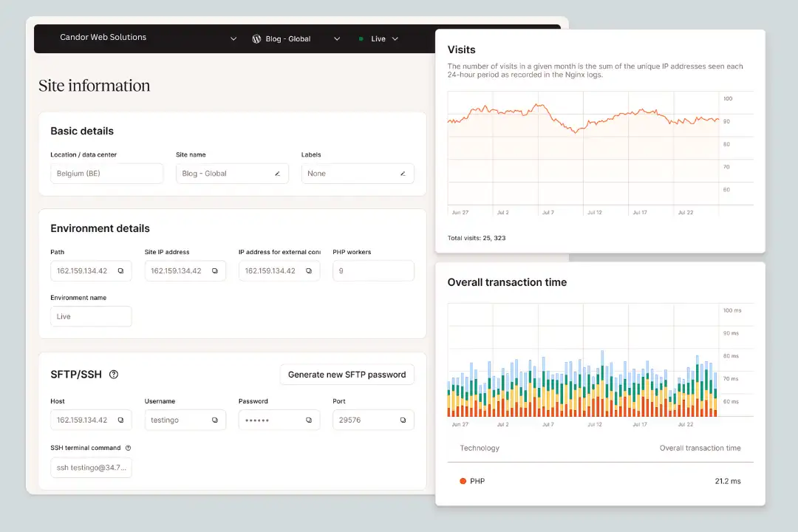
Task: Click the Overall transaction time heading
Action: (507, 282)
